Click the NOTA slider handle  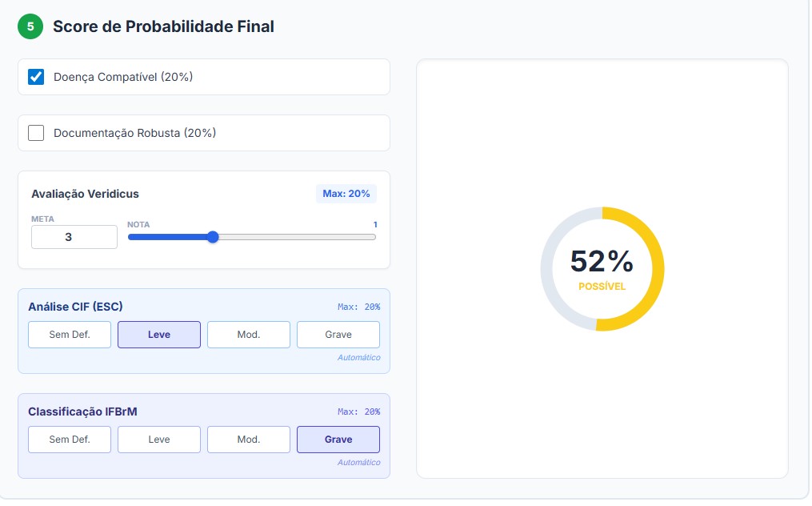pos(213,237)
